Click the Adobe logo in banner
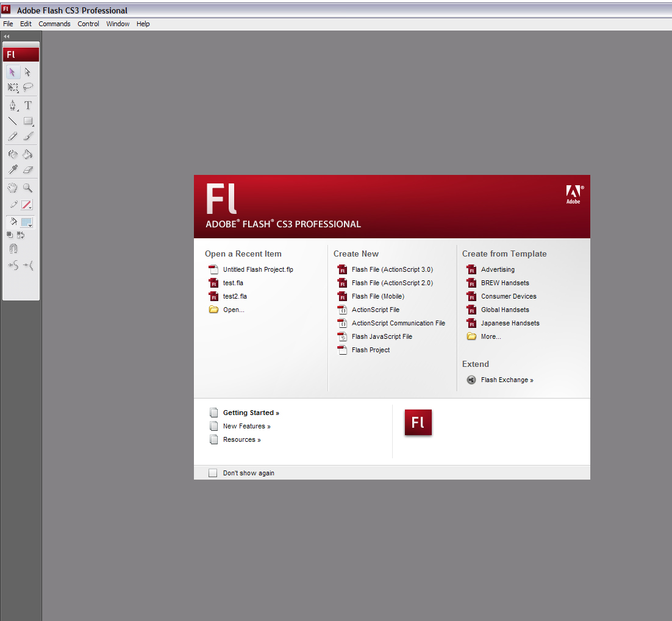 (x=573, y=194)
